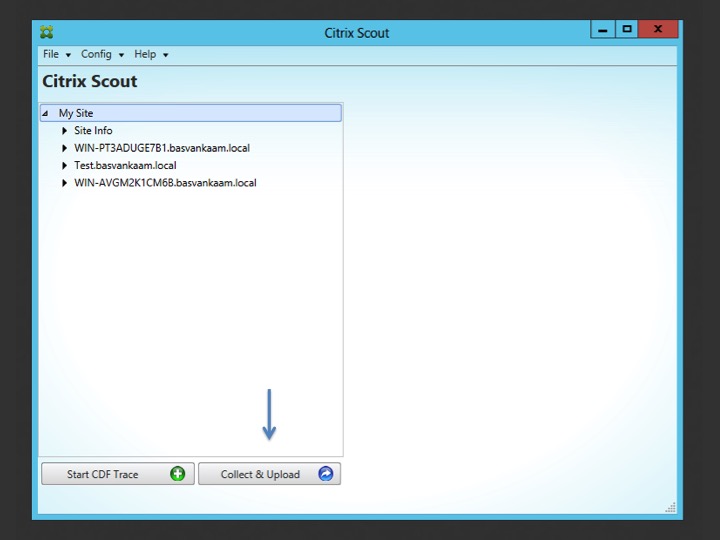Click the green plus icon on Start CDF Trace
The width and height of the screenshot is (720, 540).
[178, 473]
